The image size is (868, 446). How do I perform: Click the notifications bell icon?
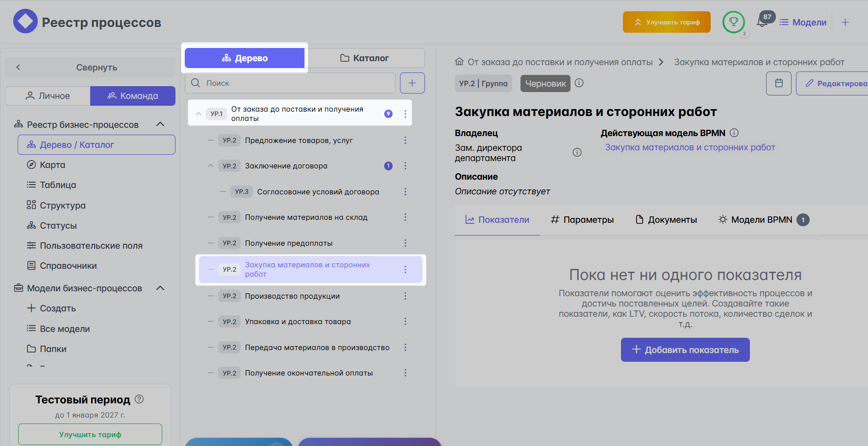click(762, 23)
